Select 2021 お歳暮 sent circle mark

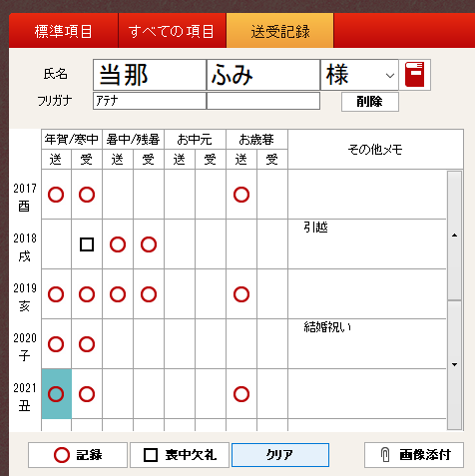coord(241,394)
